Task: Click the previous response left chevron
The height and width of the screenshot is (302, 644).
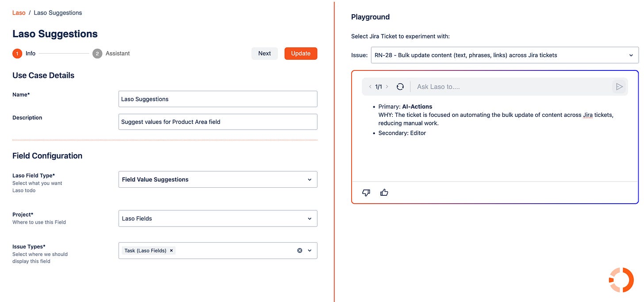Action: pos(370,86)
